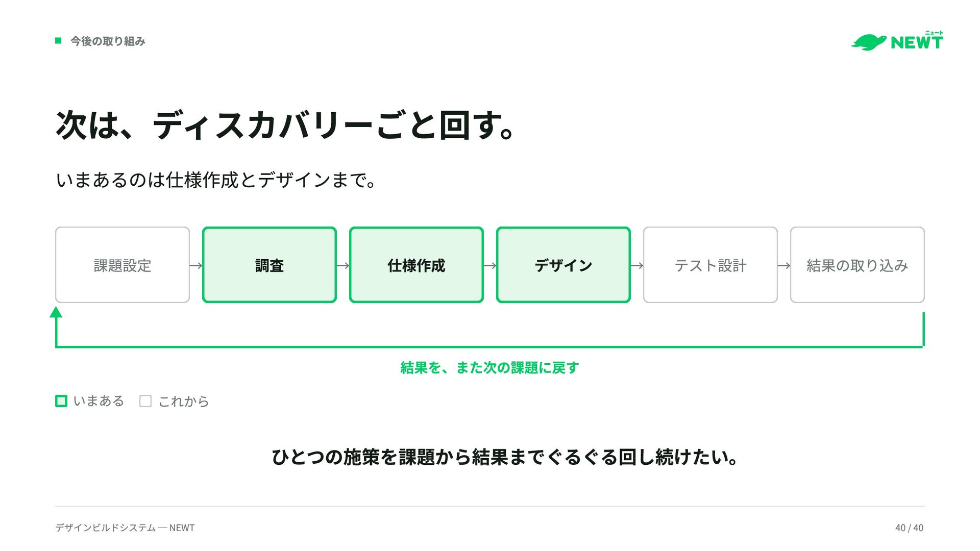
Task: Click the green square bullet beside 今後の取り組み
Action: [58, 40]
